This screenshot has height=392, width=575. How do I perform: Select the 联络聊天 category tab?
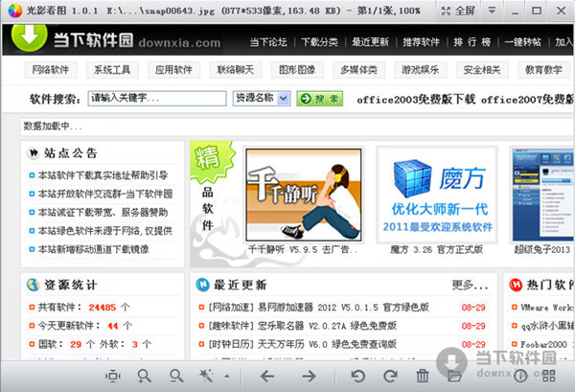[x=236, y=70]
